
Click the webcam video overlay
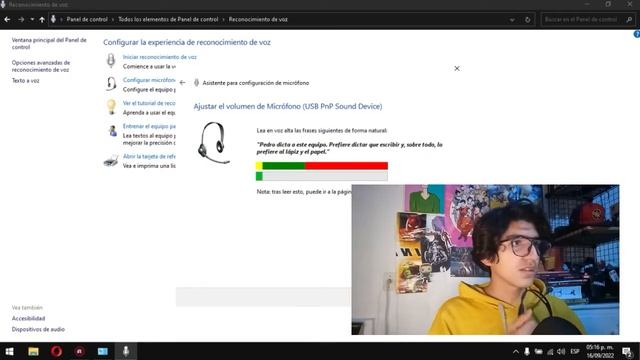[x=485, y=260]
